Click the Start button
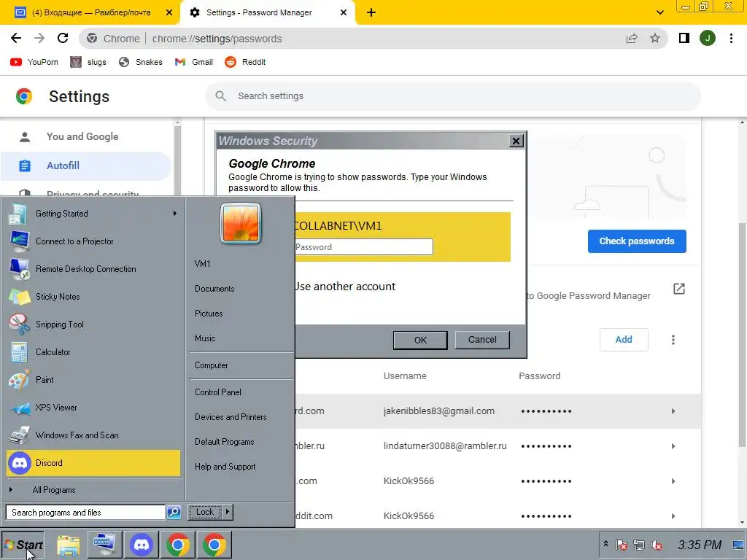The width and height of the screenshot is (747, 560). [23, 544]
